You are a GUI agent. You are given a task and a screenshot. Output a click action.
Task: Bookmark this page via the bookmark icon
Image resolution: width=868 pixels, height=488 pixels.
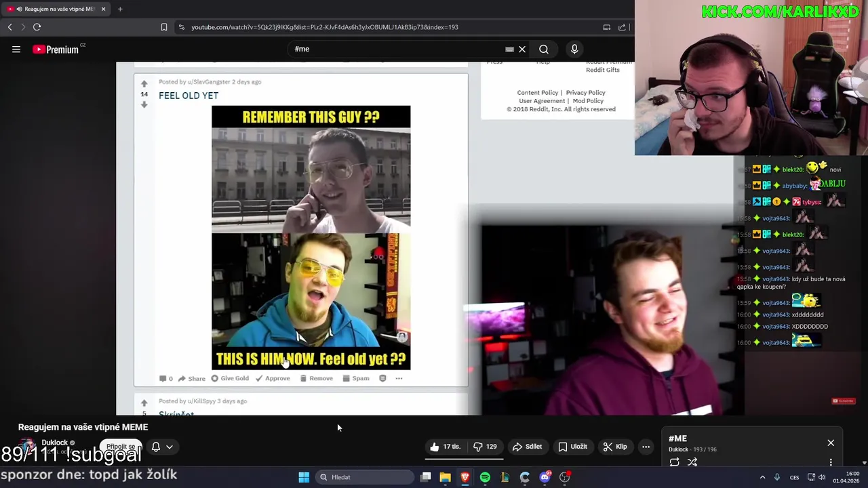163,27
